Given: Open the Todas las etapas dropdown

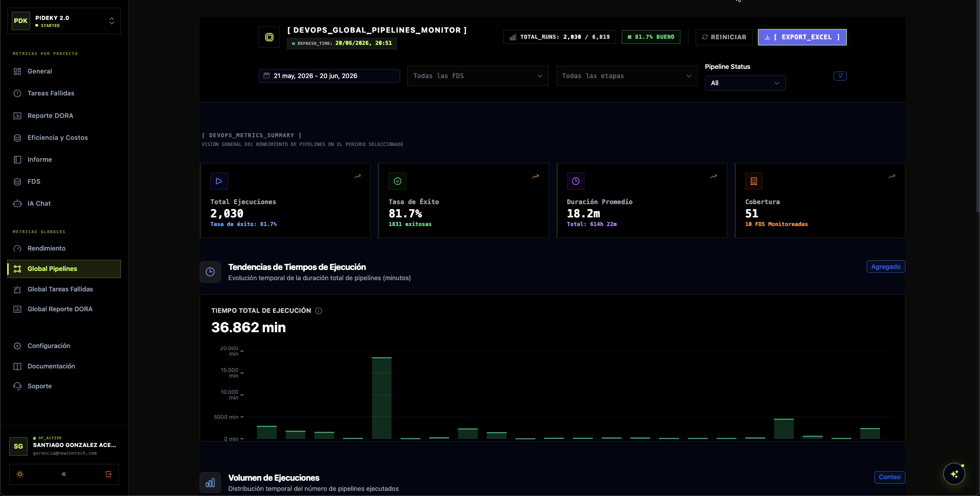Looking at the screenshot, I should (627, 76).
